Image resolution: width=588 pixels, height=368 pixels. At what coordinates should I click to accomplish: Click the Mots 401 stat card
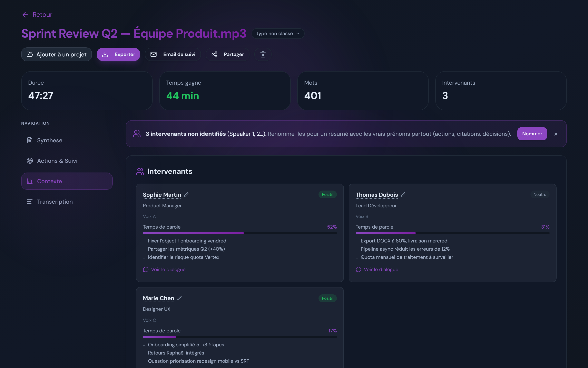pyautogui.click(x=363, y=91)
